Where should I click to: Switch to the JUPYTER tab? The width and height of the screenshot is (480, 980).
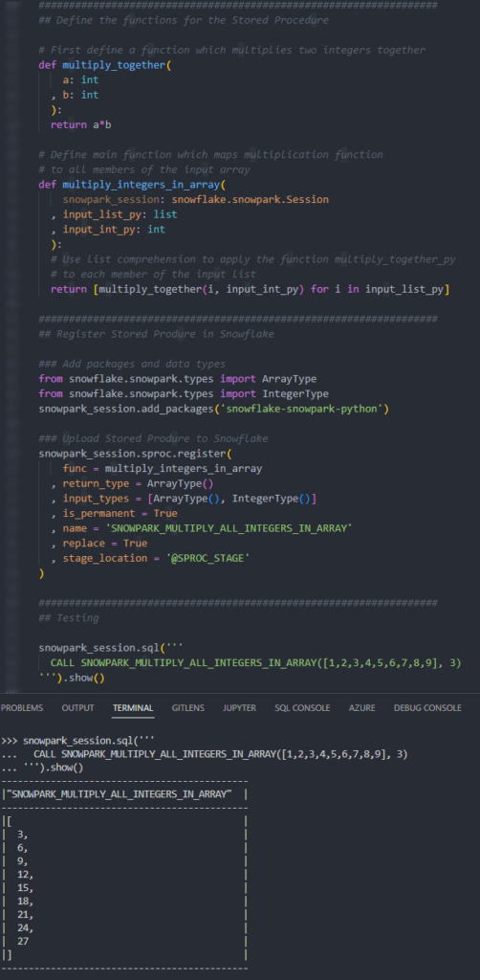coord(240,708)
